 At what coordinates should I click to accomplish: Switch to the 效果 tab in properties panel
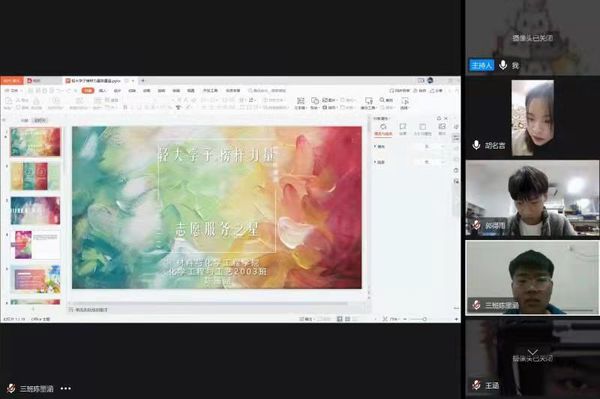tap(403, 129)
